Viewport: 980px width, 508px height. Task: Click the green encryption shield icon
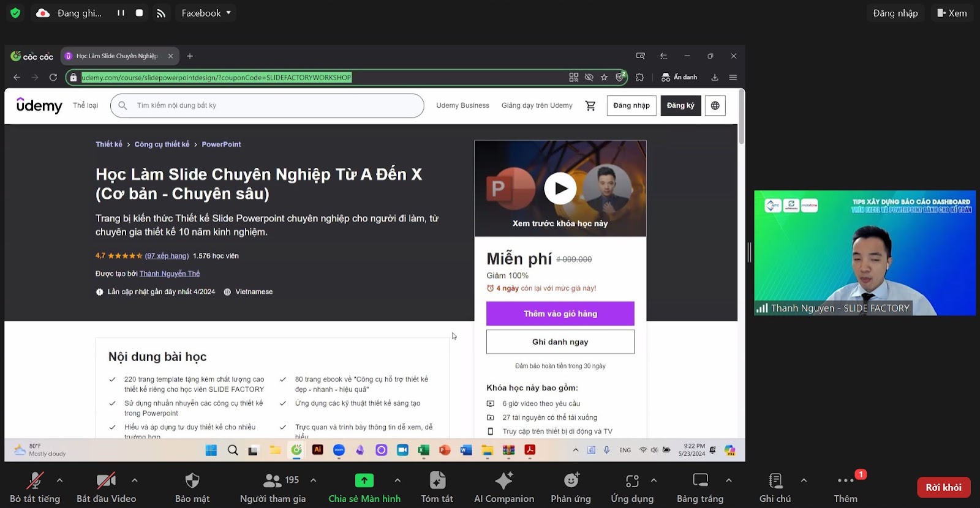pos(15,13)
